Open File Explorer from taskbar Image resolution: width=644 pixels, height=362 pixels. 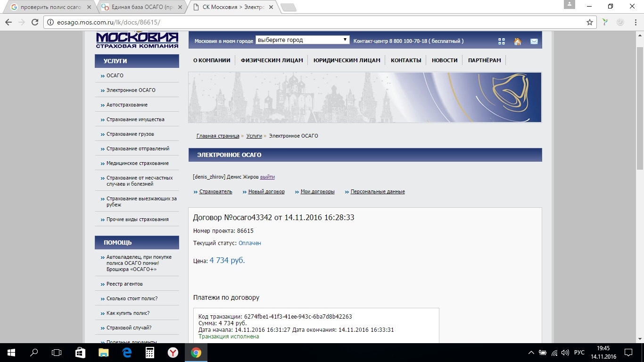(103, 353)
